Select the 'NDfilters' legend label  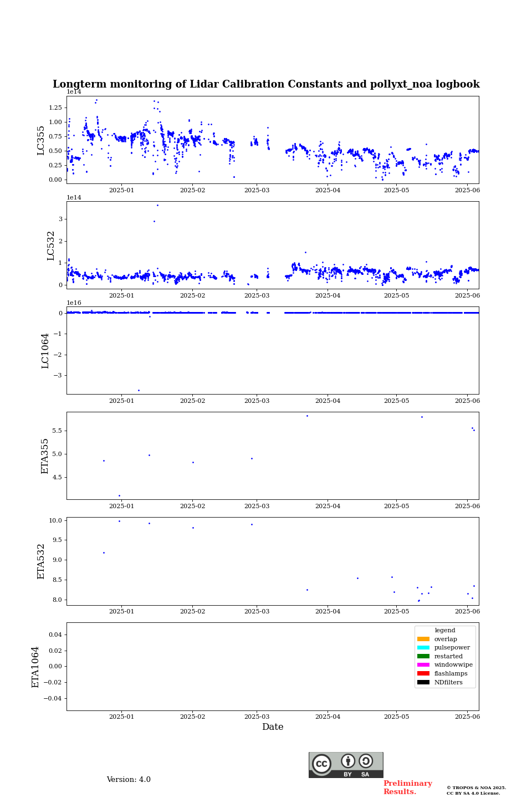coord(448,682)
